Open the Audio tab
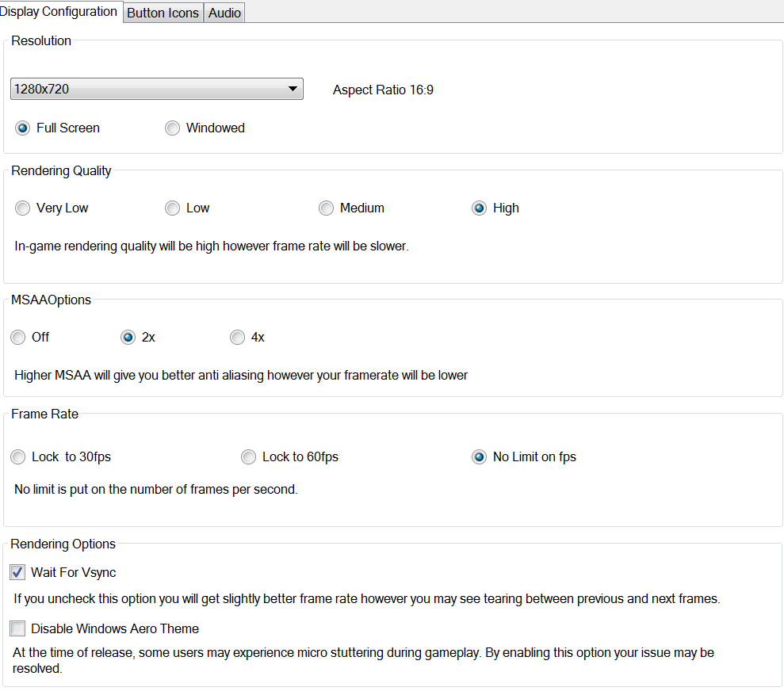 coord(224,13)
